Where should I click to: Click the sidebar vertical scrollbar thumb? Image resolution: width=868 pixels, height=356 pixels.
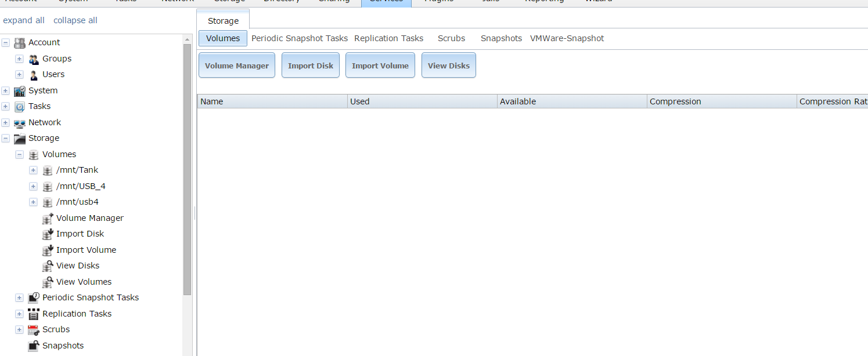(x=187, y=169)
